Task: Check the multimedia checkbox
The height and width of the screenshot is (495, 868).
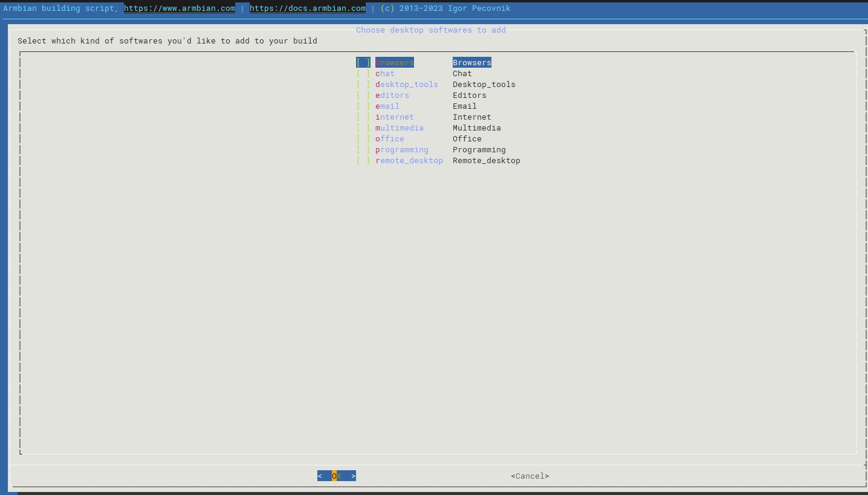Action: pos(363,128)
